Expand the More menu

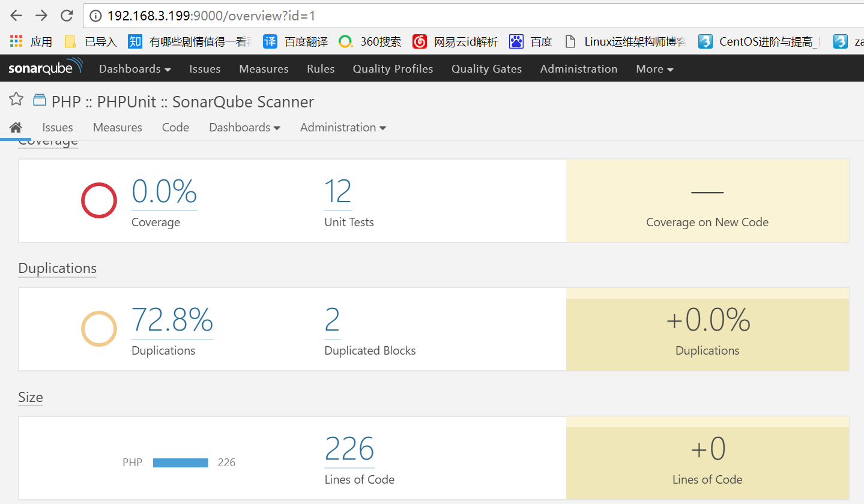coord(654,68)
